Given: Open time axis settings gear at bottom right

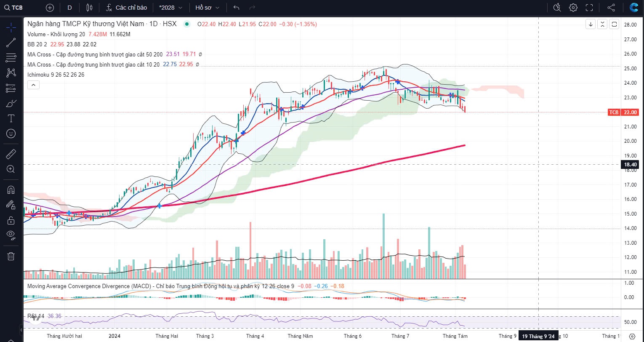Looking at the screenshot, I should click(x=632, y=336).
